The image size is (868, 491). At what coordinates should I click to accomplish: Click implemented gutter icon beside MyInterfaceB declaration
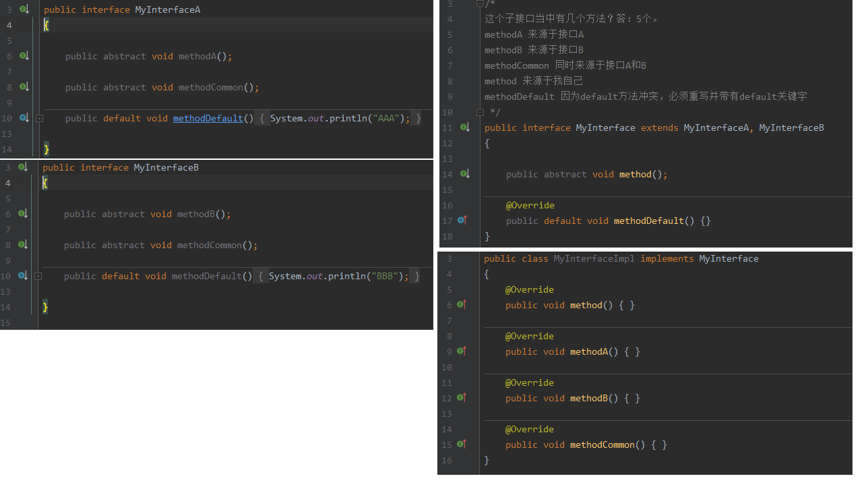point(24,167)
